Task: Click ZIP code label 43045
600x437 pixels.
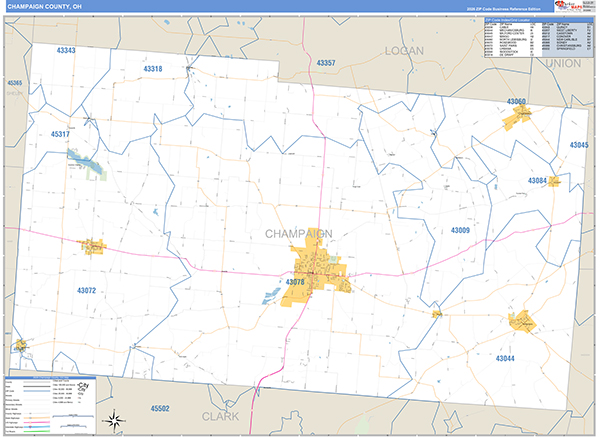Action: (579, 145)
